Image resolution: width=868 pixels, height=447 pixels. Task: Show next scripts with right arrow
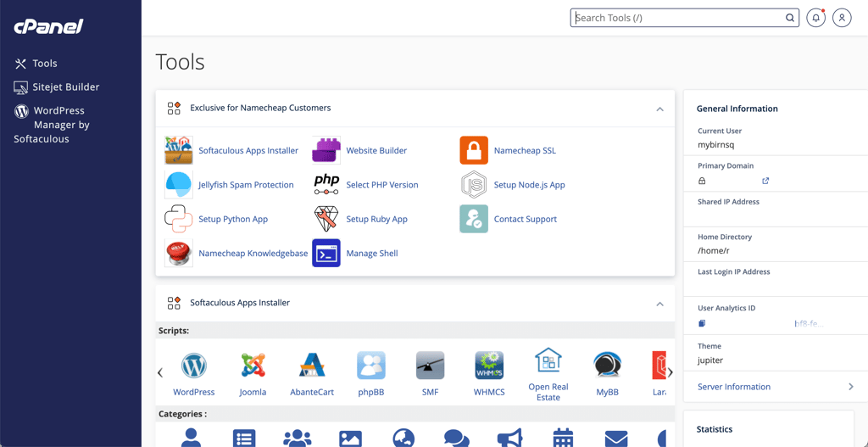[x=670, y=372]
